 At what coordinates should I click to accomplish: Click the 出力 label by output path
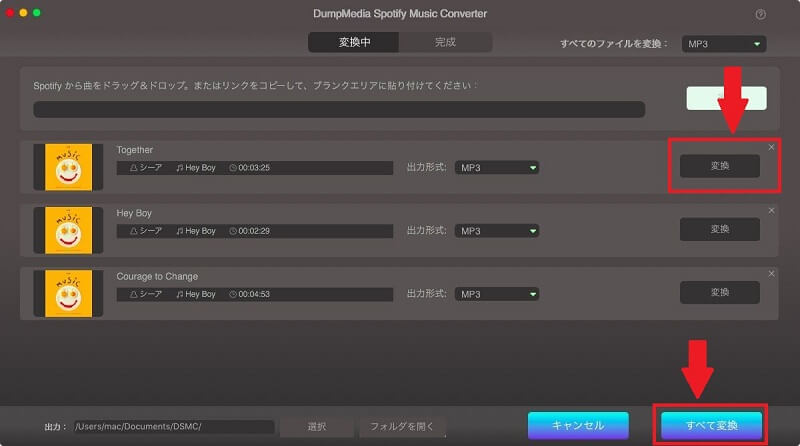click(55, 427)
